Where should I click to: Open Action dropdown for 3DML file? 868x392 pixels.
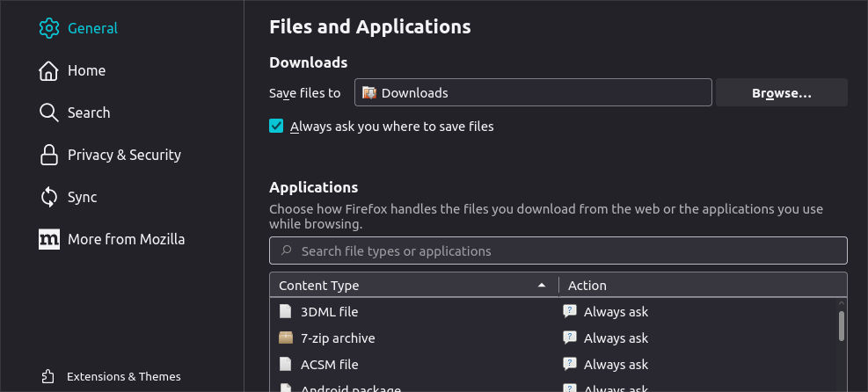695,312
